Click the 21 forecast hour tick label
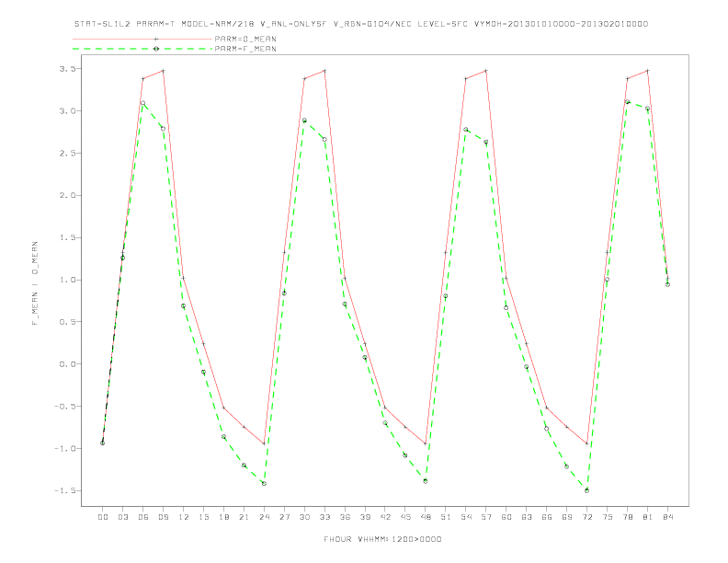Viewport: 728px width, 563px height. pyautogui.click(x=244, y=517)
